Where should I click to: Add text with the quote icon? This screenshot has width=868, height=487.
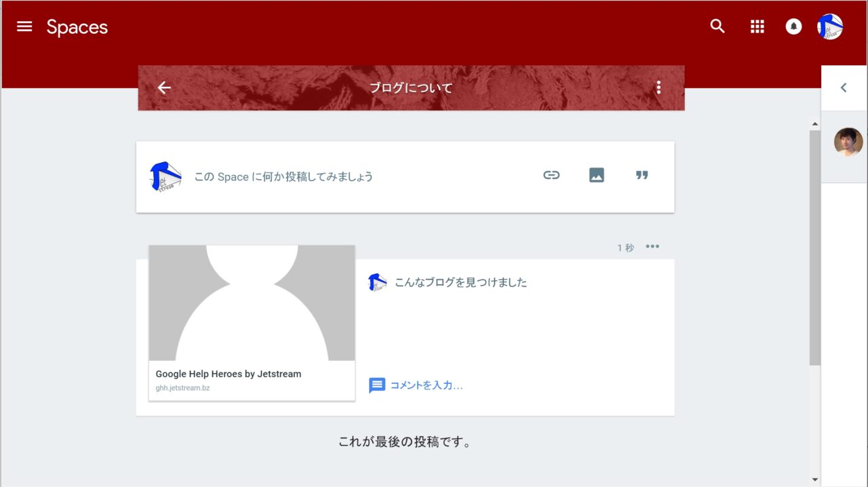click(x=642, y=175)
